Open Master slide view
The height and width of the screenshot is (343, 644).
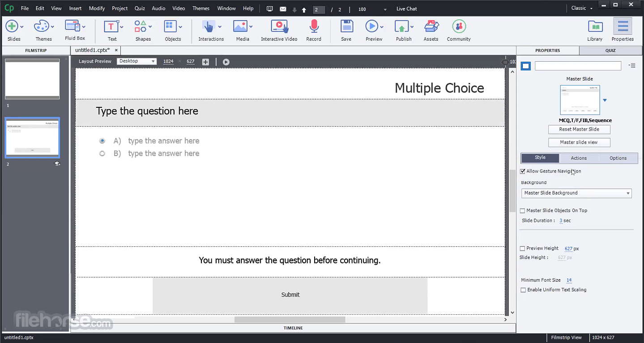click(579, 142)
